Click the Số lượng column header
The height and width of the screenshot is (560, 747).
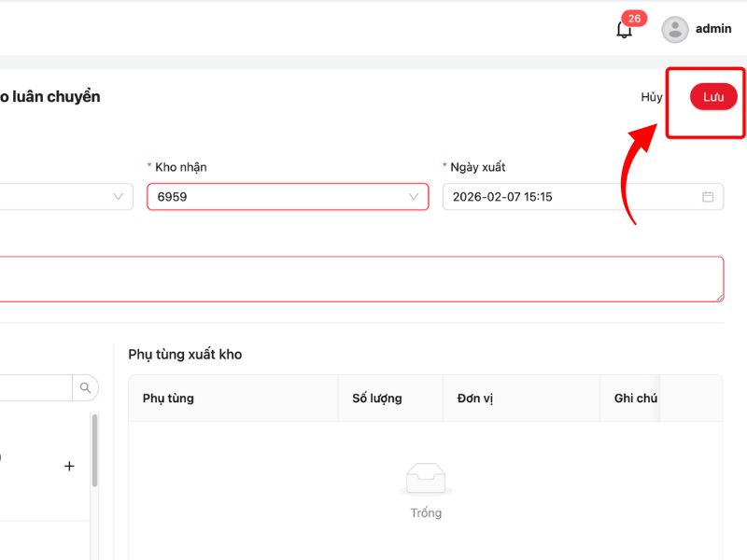point(377,399)
